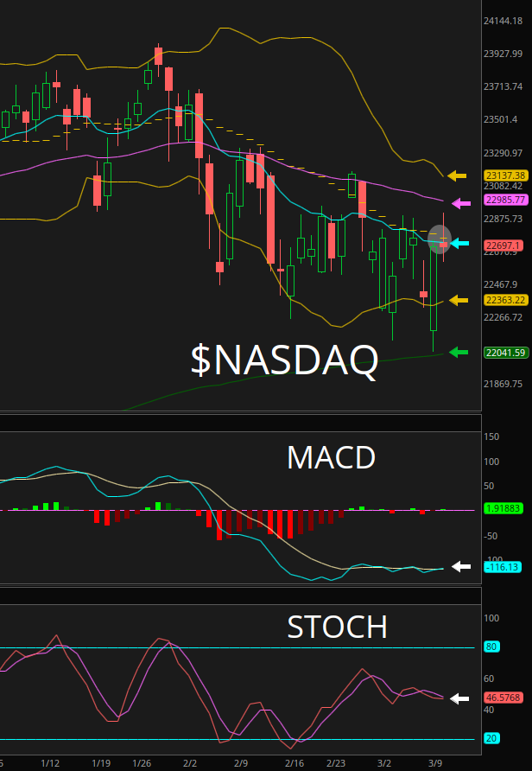Select the 60 label on STOCH axis
This screenshot has height=771, width=532.
pos(490,679)
